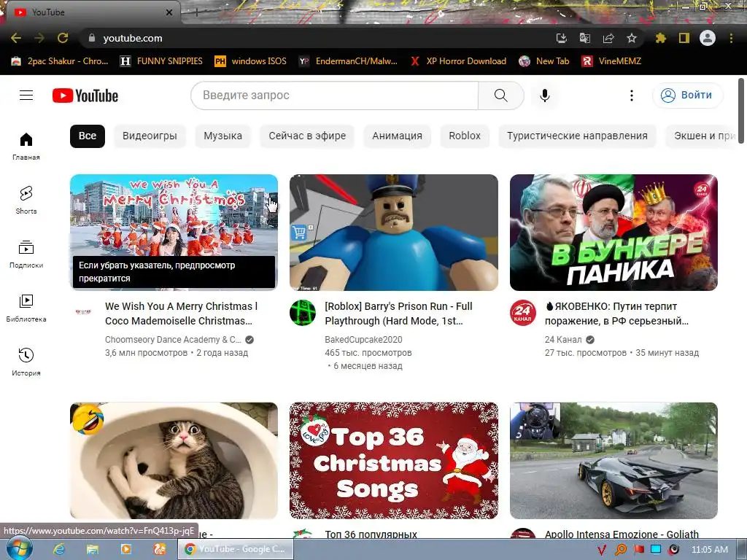Open Библиотека in the sidebar
The width and height of the screenshot is (747, 560).
(x=26, y=308)
